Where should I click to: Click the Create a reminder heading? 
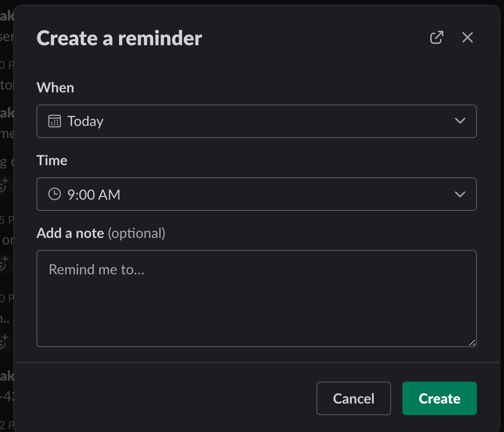(x=119, y=38)
